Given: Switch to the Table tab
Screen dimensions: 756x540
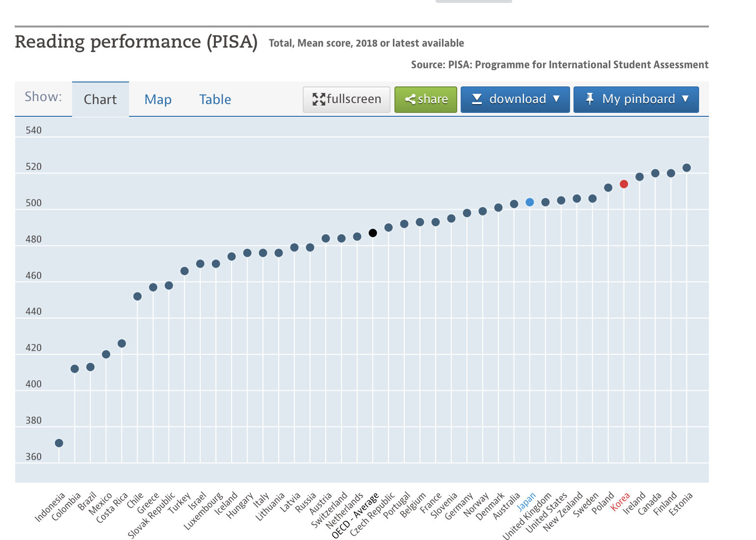Looking at the screenshot, I should coord(215,100).
